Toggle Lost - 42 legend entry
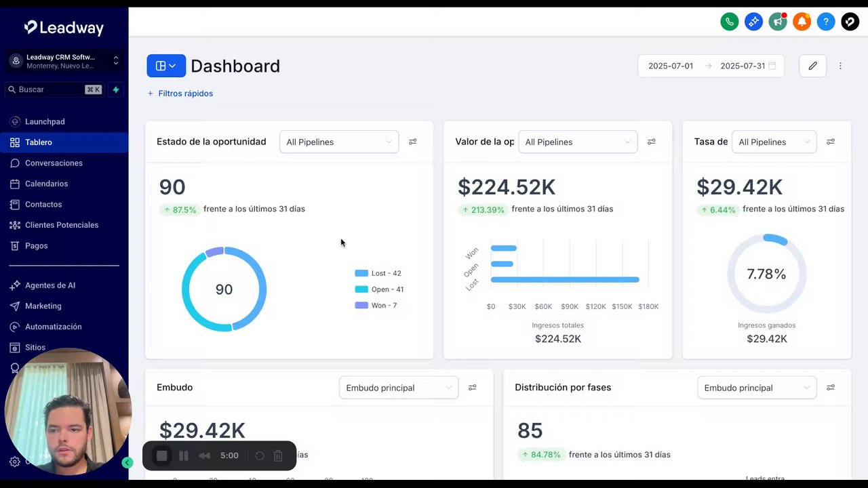The height and width of the screenshot is (488, 868). coord(378,273)
